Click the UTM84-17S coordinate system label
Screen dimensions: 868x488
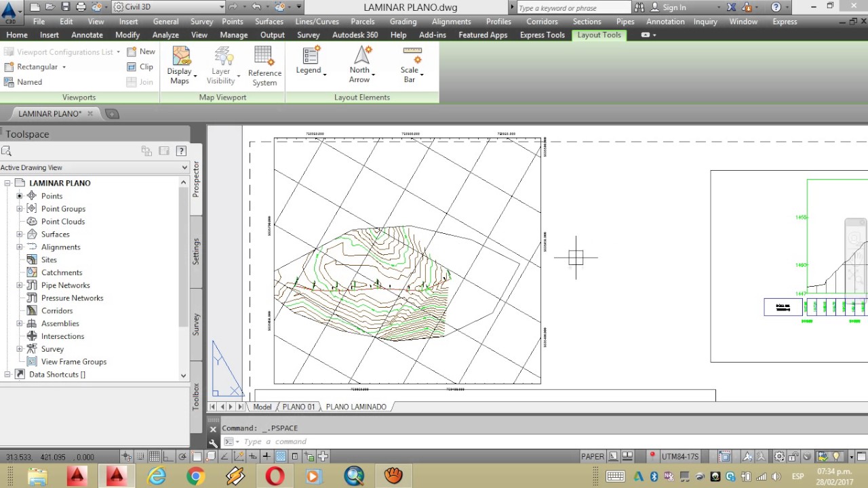(680, 457)
